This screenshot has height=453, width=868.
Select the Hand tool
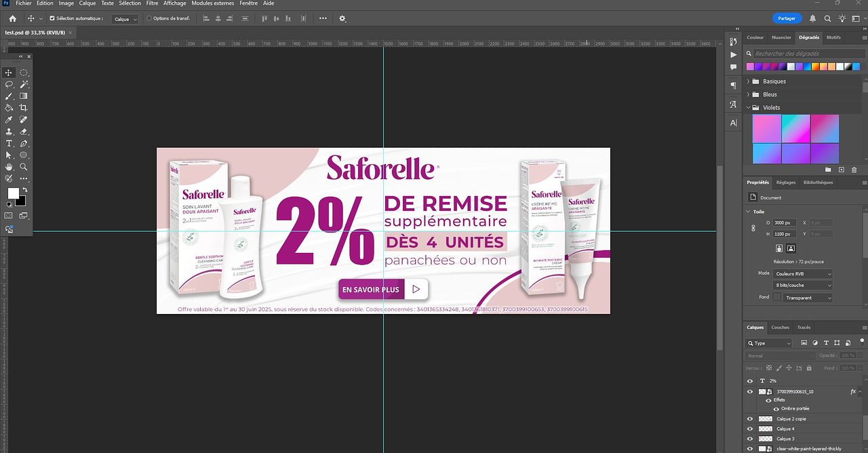coord(9,167)
